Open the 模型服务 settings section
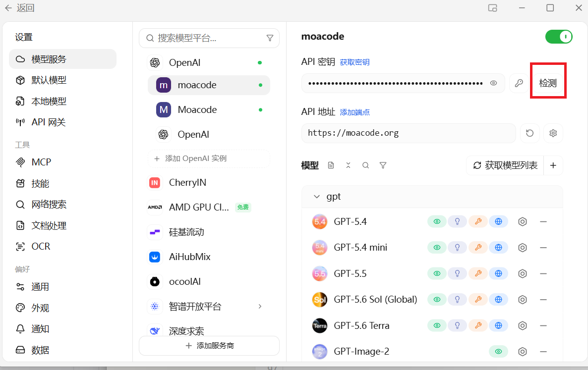 (x=62, y=59)
